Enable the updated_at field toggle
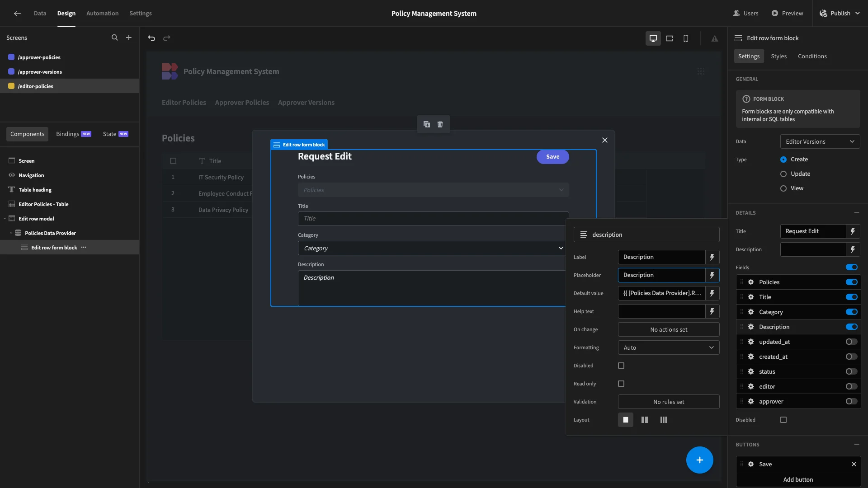Image resolution: width=868 pixels, height=488 pixels. [851, 342]
